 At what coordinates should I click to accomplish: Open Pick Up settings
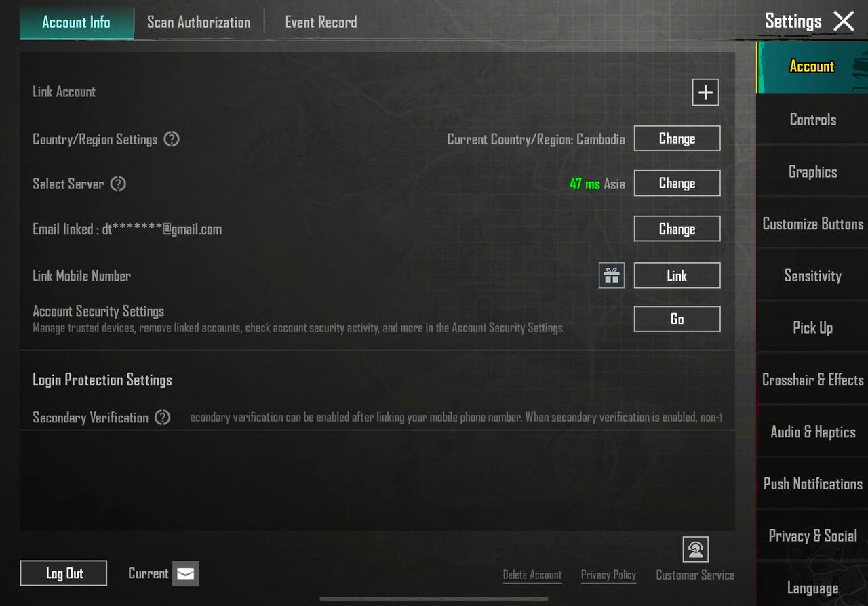click(x=812, y=327)
